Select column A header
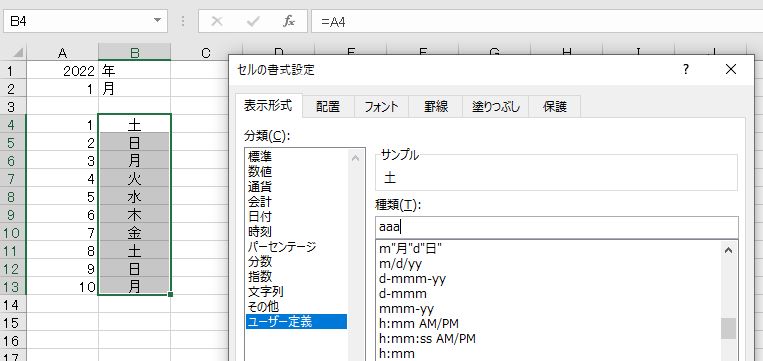 62,53
